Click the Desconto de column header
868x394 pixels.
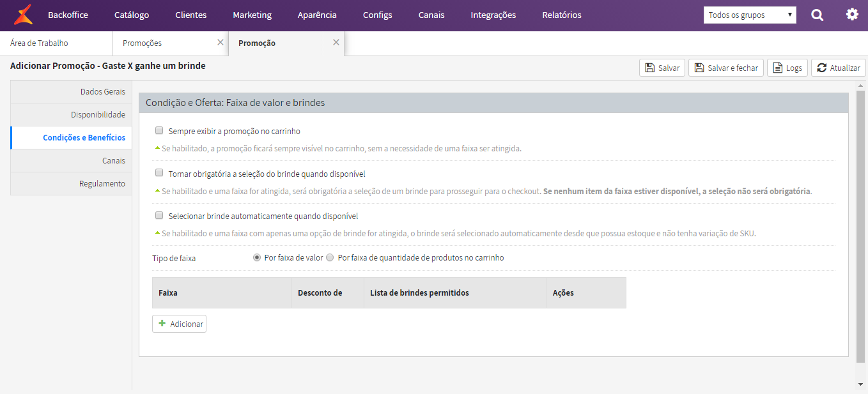tap(328, 292)
